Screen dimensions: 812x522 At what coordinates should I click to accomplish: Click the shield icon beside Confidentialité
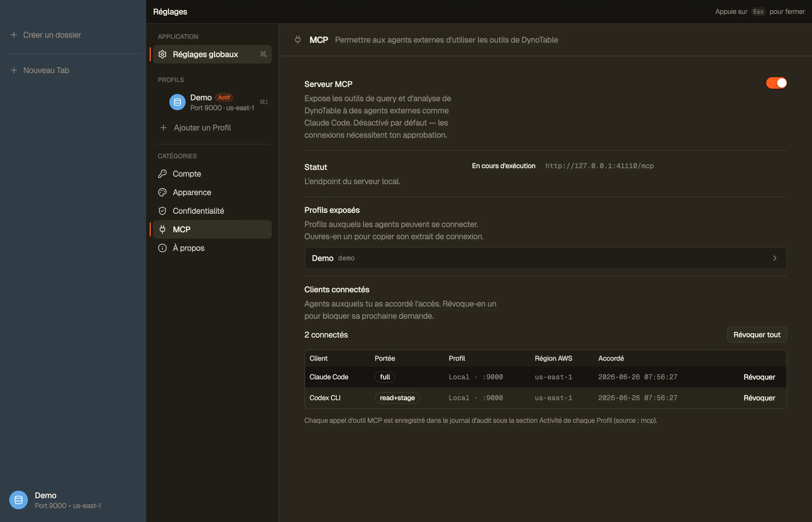click(x=162, y=211)
